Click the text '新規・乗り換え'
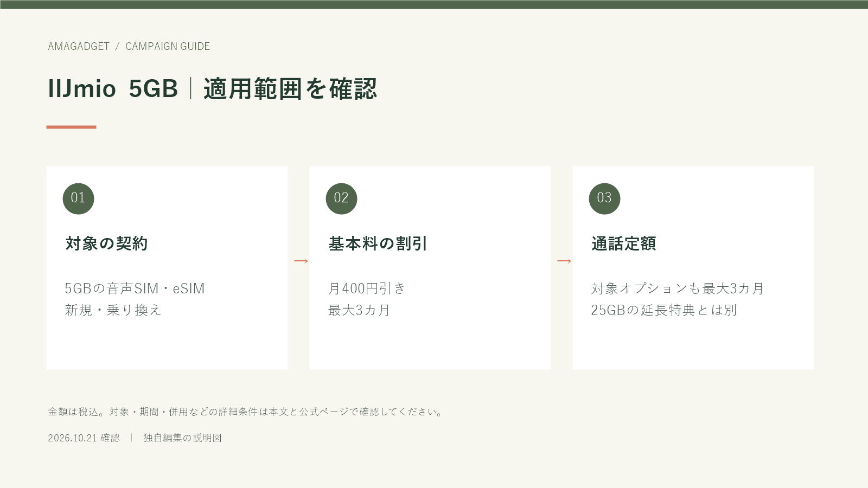868x488 pixels. point(113,310)
